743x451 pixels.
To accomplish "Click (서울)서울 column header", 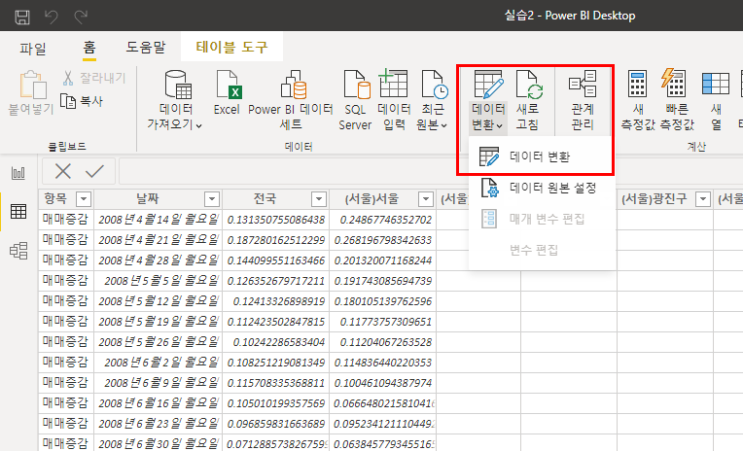I will pos(383,199).
